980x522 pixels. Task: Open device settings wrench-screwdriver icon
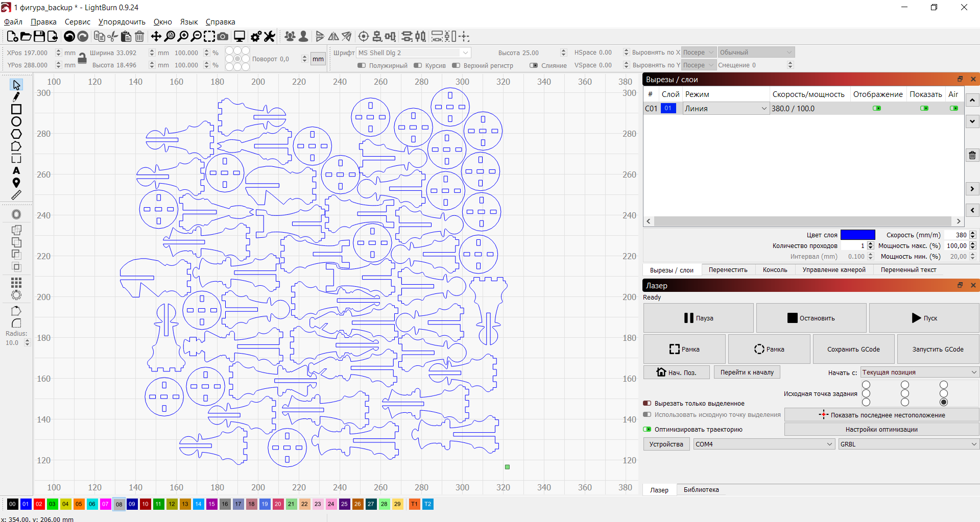(269, 36)
